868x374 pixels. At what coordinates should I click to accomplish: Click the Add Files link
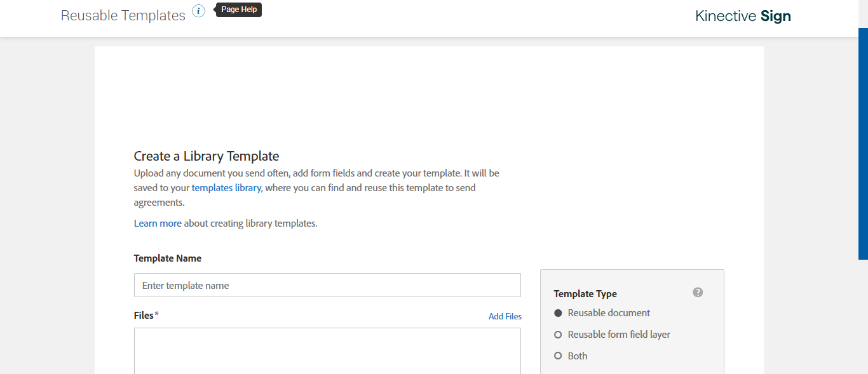click(x=505, y=316)
